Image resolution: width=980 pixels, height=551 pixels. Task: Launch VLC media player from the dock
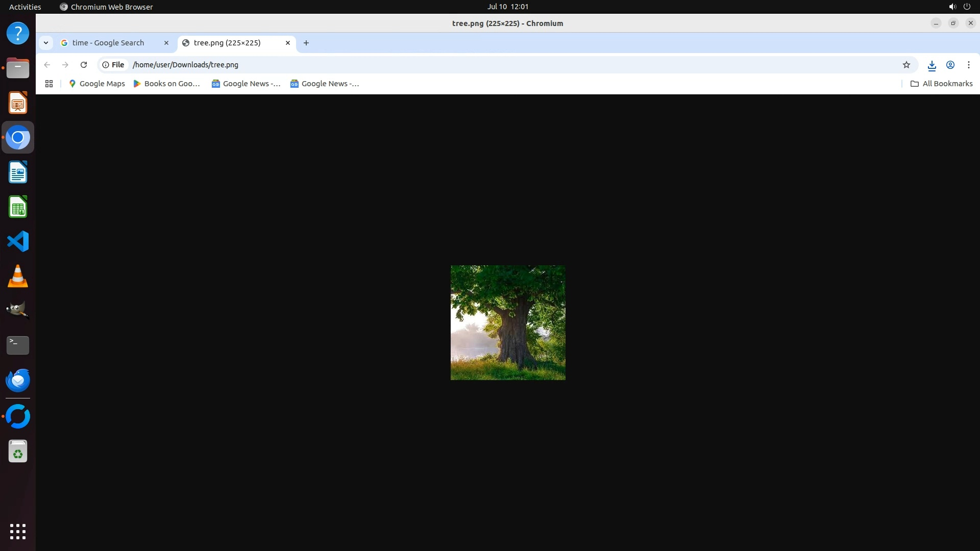(18, 276)
